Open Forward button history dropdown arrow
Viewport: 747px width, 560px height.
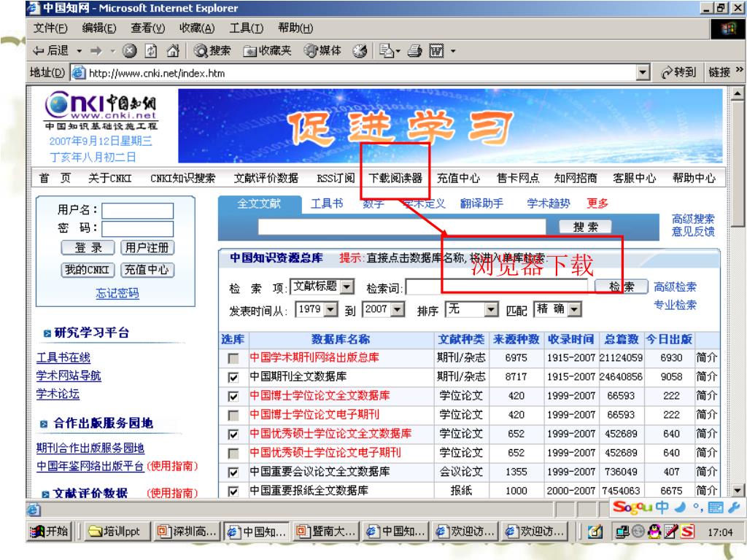pyautogui.click(x=112, y=50)
